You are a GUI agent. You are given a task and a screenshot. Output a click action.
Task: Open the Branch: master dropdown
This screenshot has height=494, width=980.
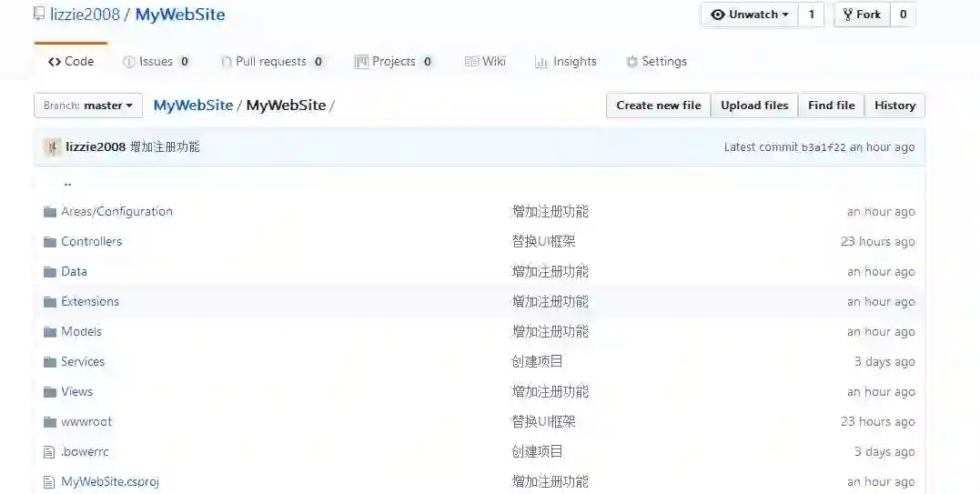pos(88,106)
